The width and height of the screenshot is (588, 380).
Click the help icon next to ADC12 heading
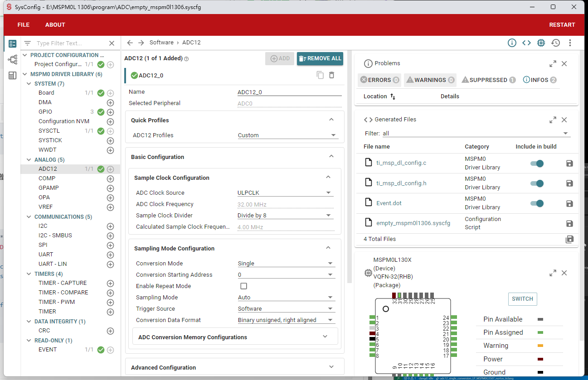click(186, 59)
